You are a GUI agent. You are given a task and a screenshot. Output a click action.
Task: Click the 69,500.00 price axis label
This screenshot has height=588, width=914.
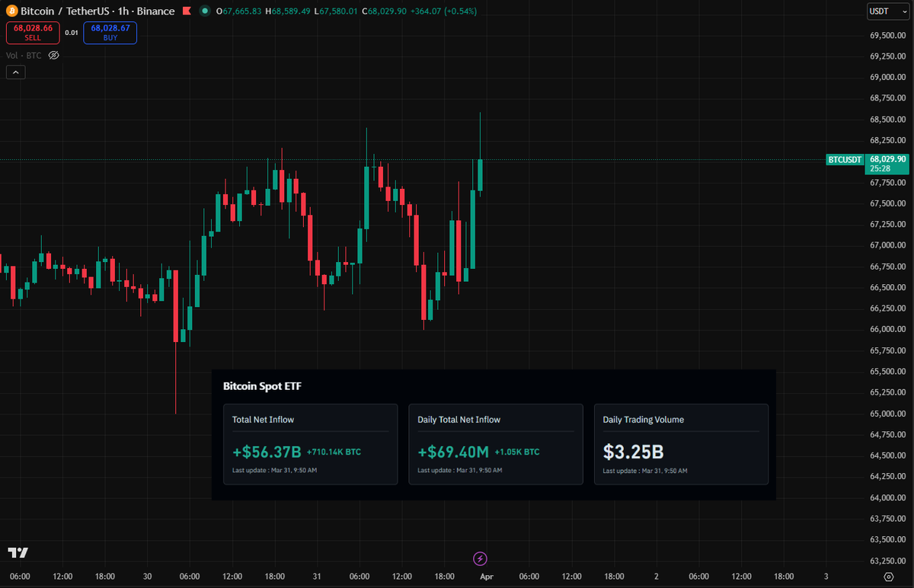click(887, 35)
